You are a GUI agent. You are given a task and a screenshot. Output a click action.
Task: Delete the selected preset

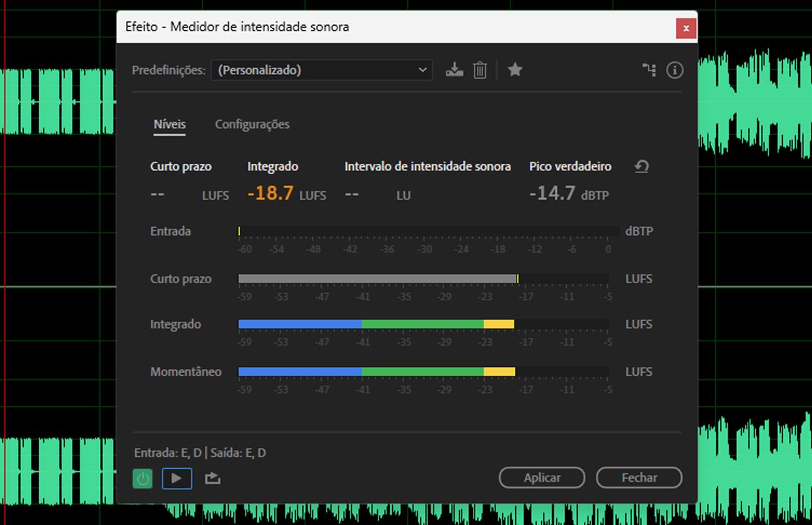(480, 70)
